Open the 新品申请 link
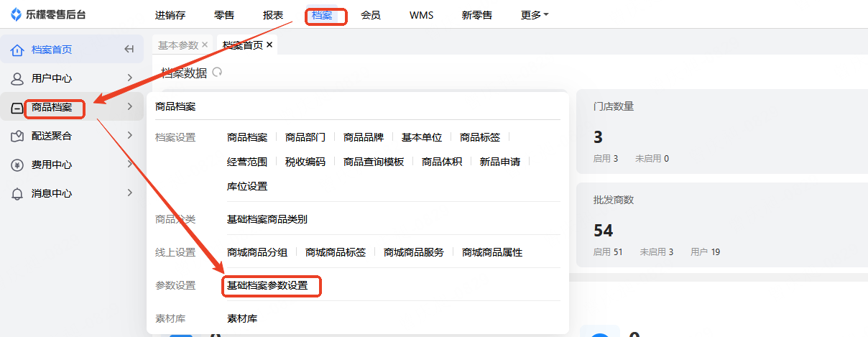The width and height of the screenshot is (868, 337). click(x=500, y=162)
